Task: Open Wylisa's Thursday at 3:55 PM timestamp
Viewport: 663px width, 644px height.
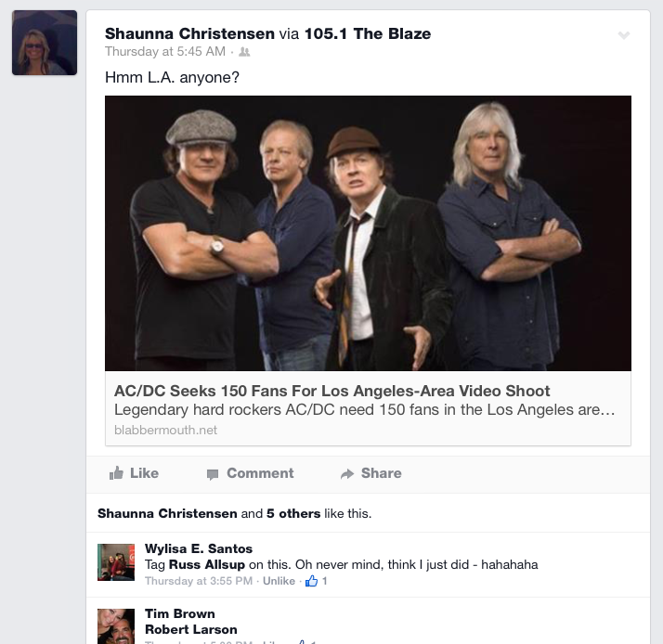Action: 199,581
